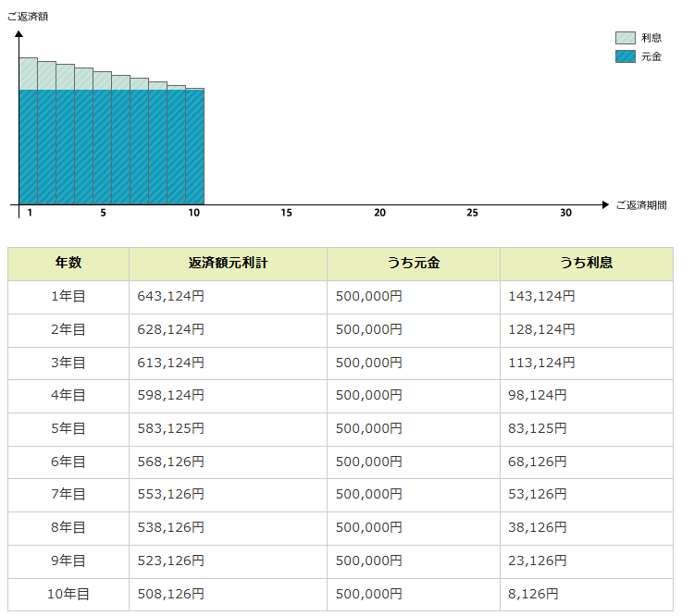The height and width of the screenshot is (616, 682).
Task: Select the 5年目 row label
Action: pos(68,429)
